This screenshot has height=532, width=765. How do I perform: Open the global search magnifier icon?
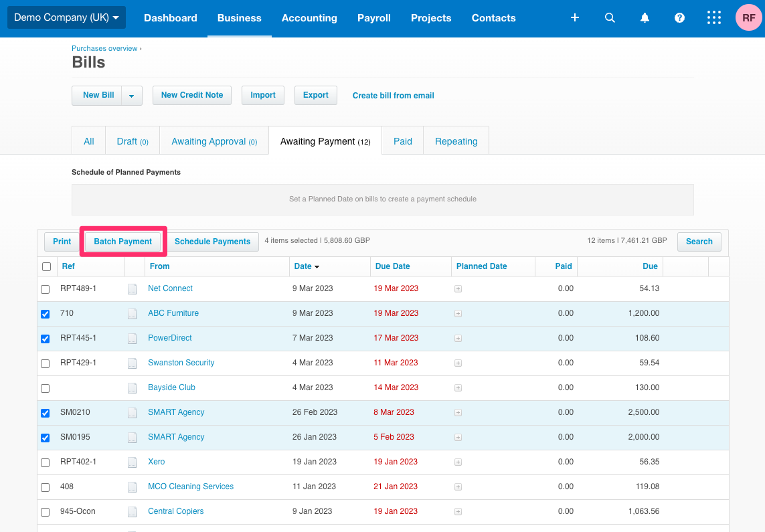pos(610,17)
